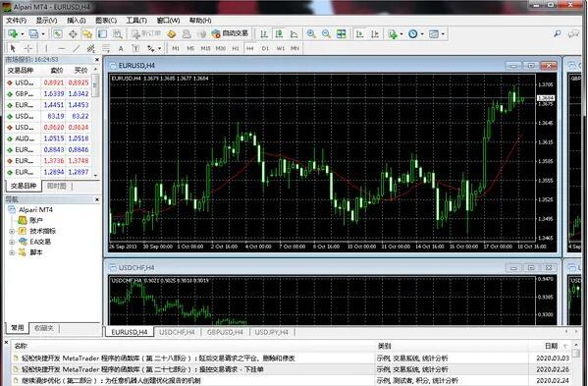The width and height of the screenshot is (588, 386).
Task: Expand the 技术指标 tree node
Action: click(x=12, y=232)
